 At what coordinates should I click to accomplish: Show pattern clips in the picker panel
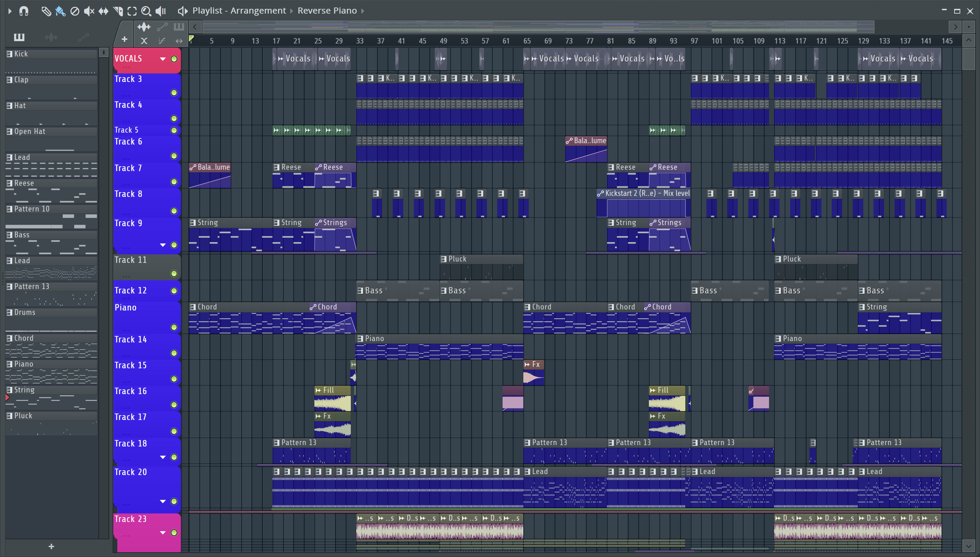(x=19, y=37)
